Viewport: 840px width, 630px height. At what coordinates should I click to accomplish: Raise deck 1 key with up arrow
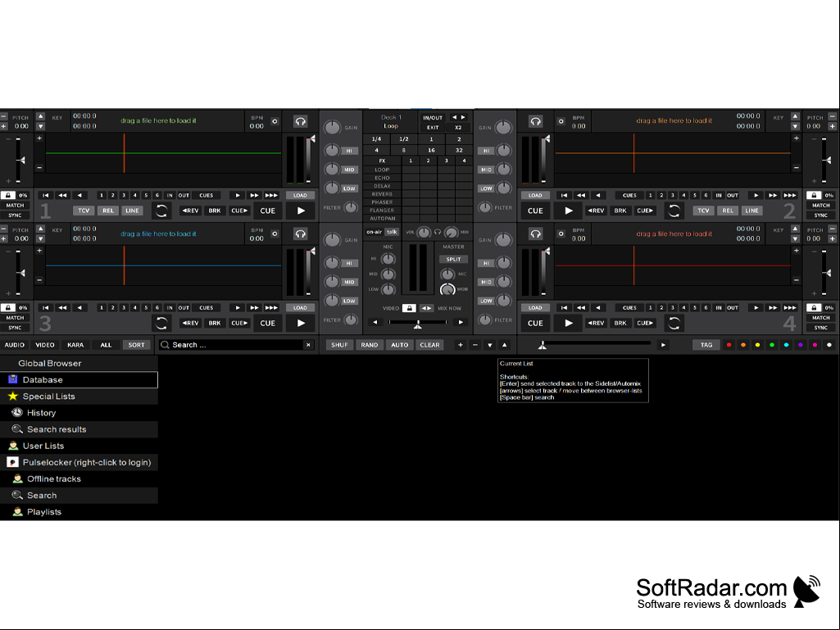tap(41, 116)
